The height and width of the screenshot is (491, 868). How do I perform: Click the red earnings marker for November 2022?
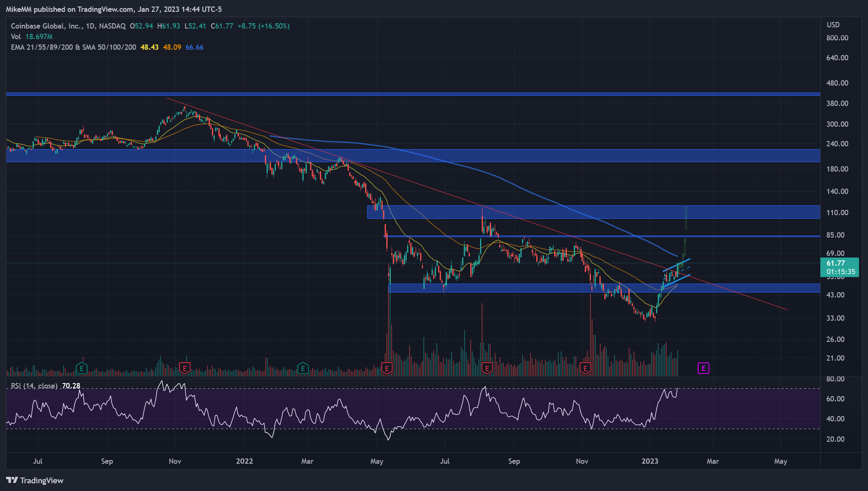click(x=585, y=369)
